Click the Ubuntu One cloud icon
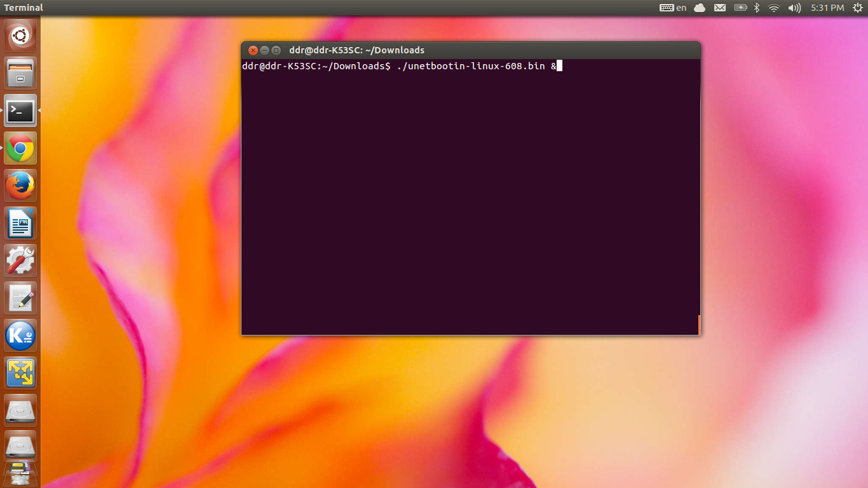This screenshot has width=868, height=488. tap(699, 8)
